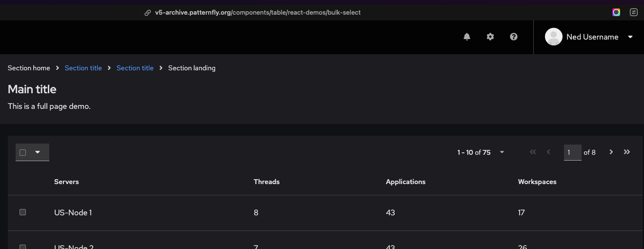
Task: Select the US-Node 2 row checkbox
Action: point(22,247)
